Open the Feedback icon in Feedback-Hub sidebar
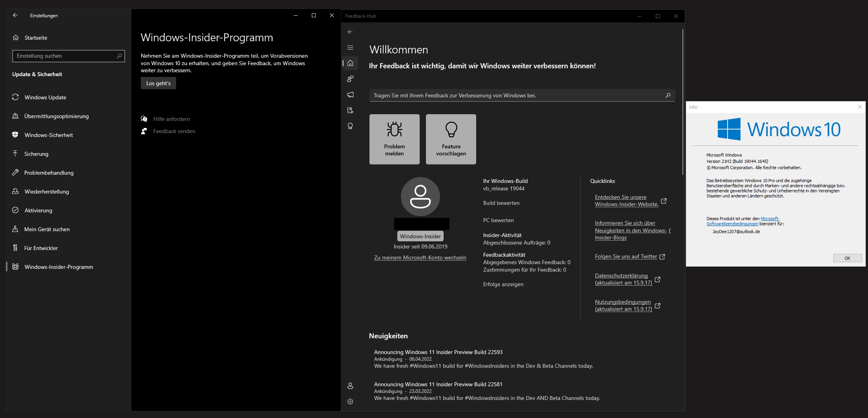The width and height of the screenshot is (868, 418). [x=350, y=79]
